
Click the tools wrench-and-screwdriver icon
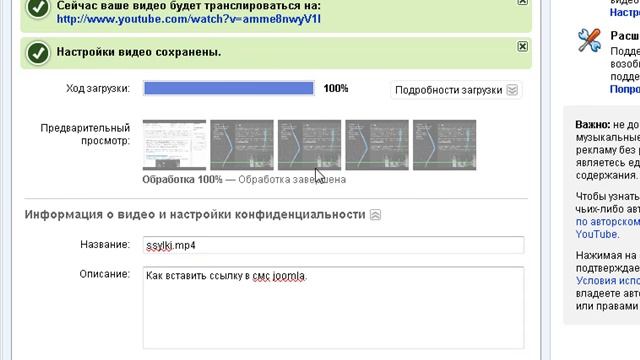pos(589,40)
